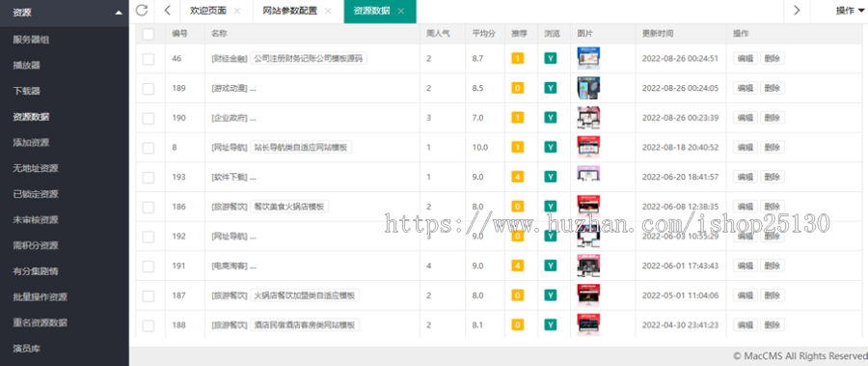Open the thumbnail image in row 8

[x=588, y=147]
